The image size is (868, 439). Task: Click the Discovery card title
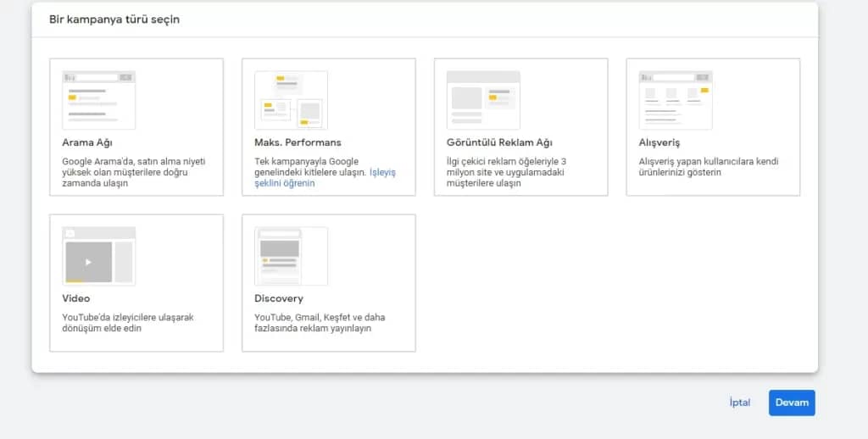pos(279,298)
